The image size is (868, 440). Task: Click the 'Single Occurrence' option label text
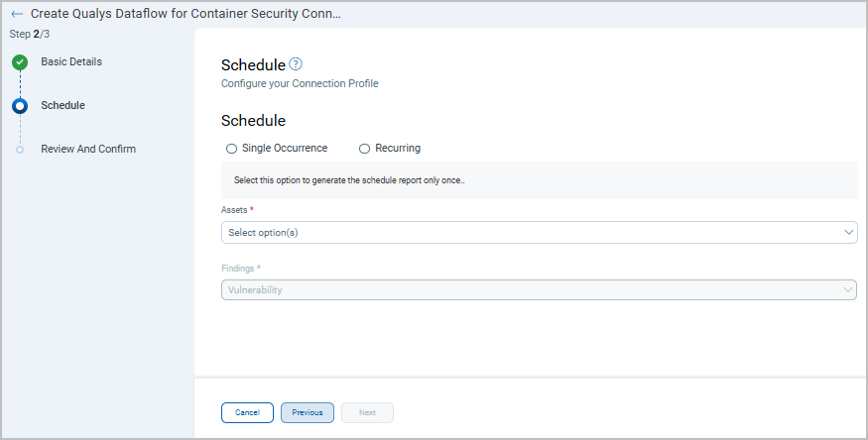[285, 149]
